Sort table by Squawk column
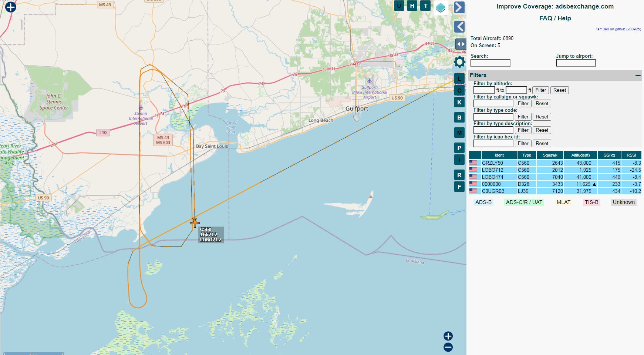 [x=550, y=155]
